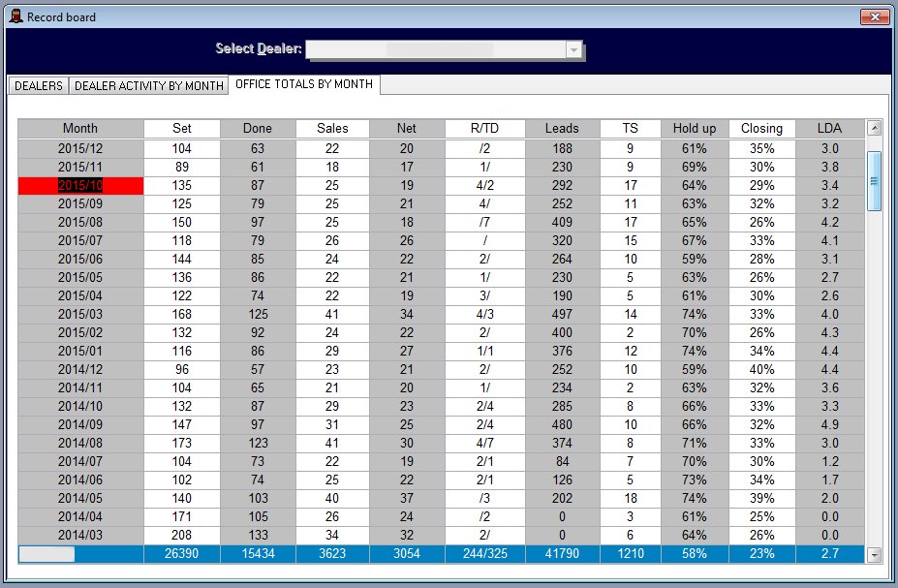Select month 2014/05
The height and width of the screenshot is (588, 898).
80,498
